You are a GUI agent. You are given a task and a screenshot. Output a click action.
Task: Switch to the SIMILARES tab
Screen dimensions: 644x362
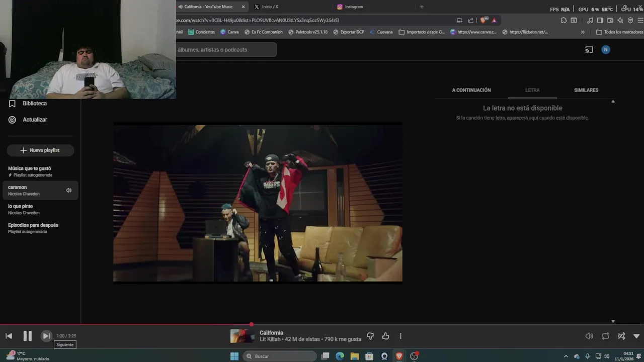tap(586, 90)
